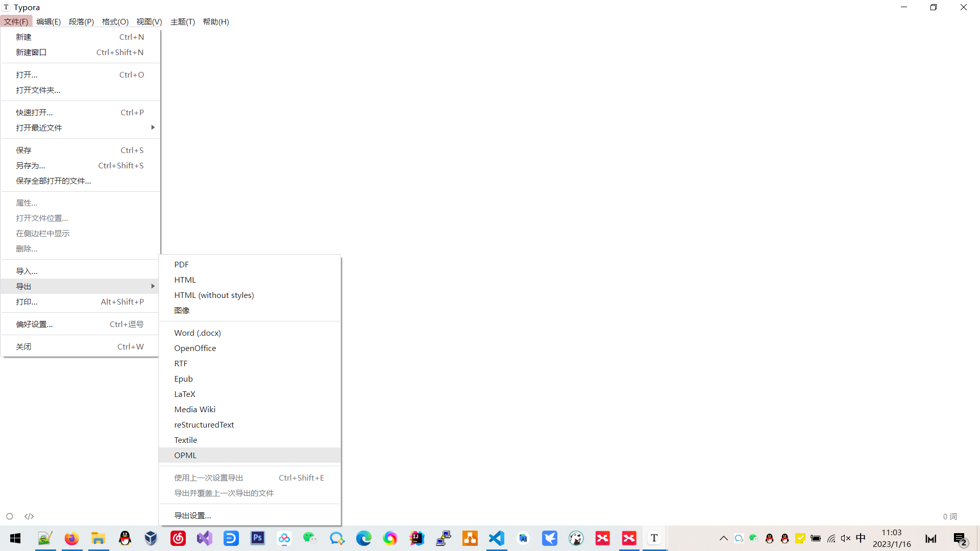Open 导出设置... export settings

pyautogui.click(x=192, y=515)
